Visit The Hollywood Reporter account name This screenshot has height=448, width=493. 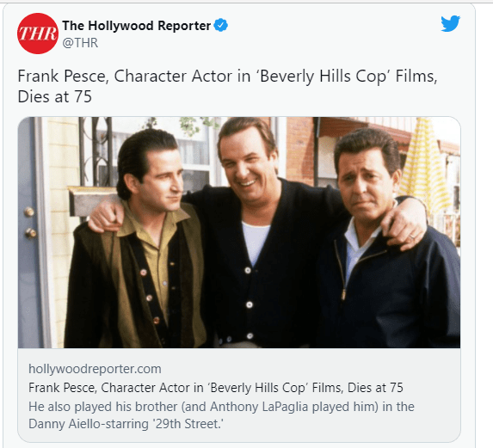tap(137, 26)
